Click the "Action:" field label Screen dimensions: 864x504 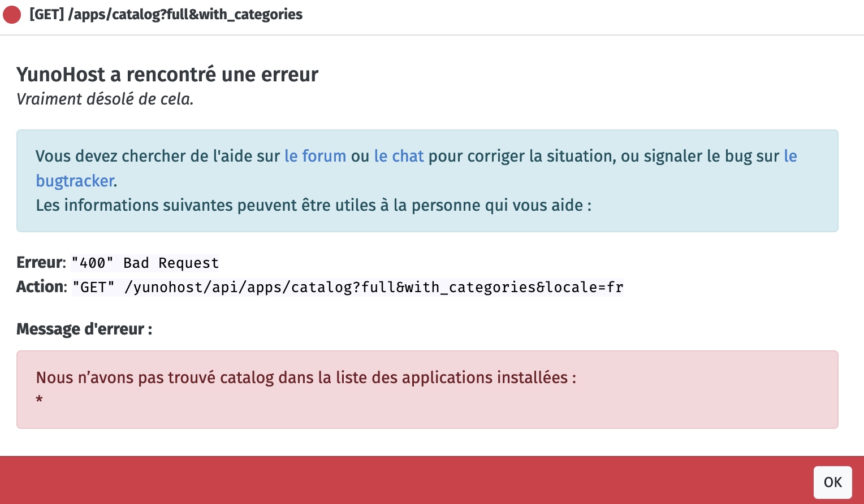(x=41, y=287)
